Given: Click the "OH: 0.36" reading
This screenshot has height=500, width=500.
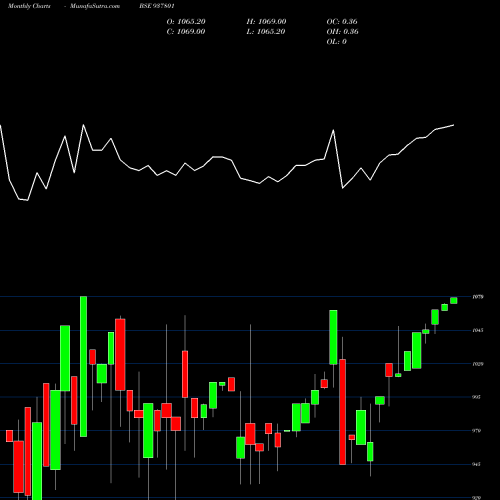Looking at the screenshot, I should click(x=342, y=32).
